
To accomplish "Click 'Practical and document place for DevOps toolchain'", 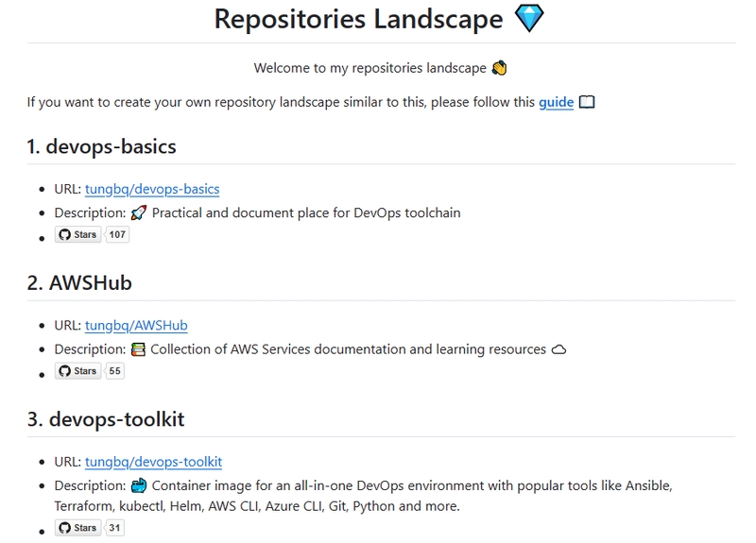I will pos(306,212).
